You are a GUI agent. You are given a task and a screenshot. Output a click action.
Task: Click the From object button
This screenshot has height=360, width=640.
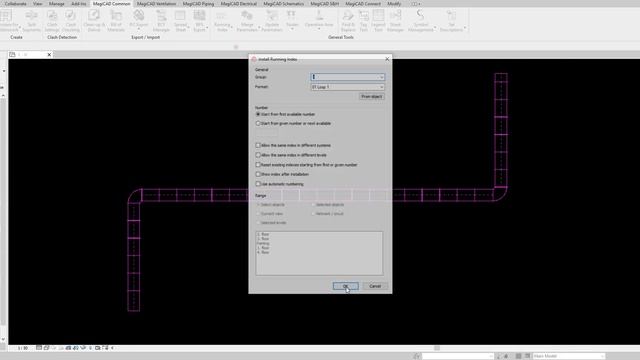(371, 97)
